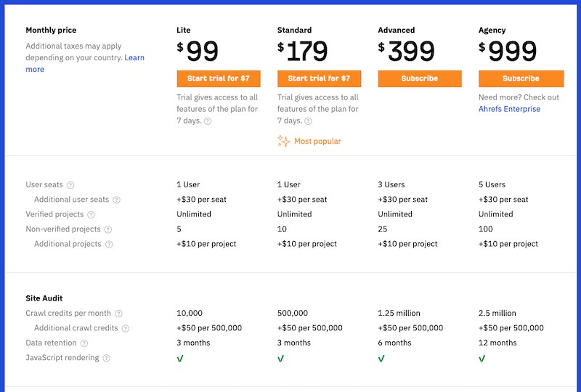Subscribe to the Agency plan
Viewport: 581px width, 392px height.
[x=521, y=78]
